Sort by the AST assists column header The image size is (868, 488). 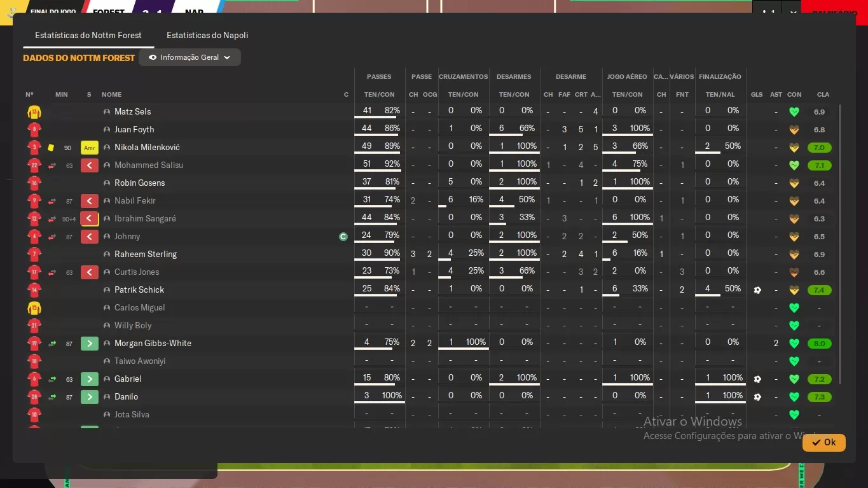point(776,95)
